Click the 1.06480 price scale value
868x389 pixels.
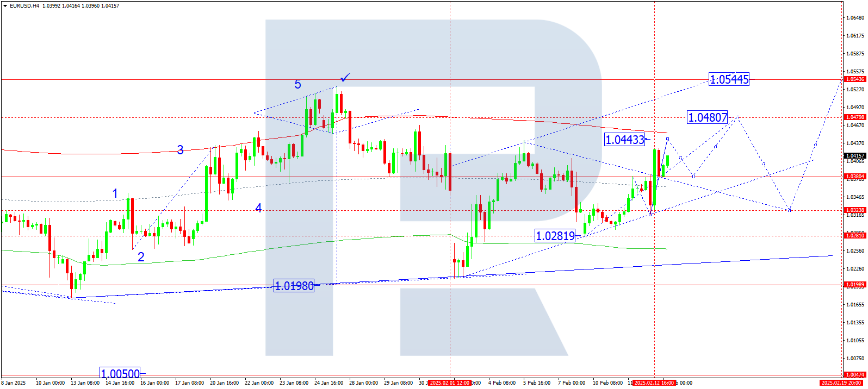tap(855, 18)
